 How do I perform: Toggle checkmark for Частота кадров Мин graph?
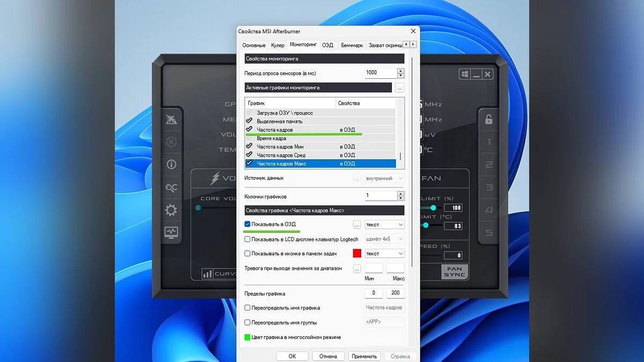pos(249,146)
